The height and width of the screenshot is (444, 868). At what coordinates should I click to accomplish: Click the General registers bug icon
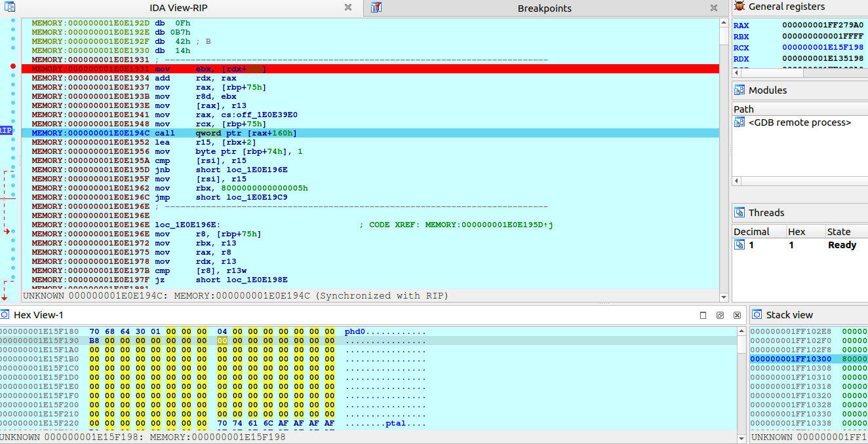(x=740, y=7)
